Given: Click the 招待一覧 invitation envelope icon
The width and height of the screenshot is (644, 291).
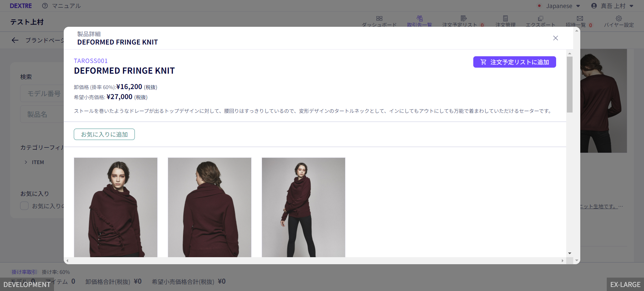Looking at the screenshot, I should point(580,18).
